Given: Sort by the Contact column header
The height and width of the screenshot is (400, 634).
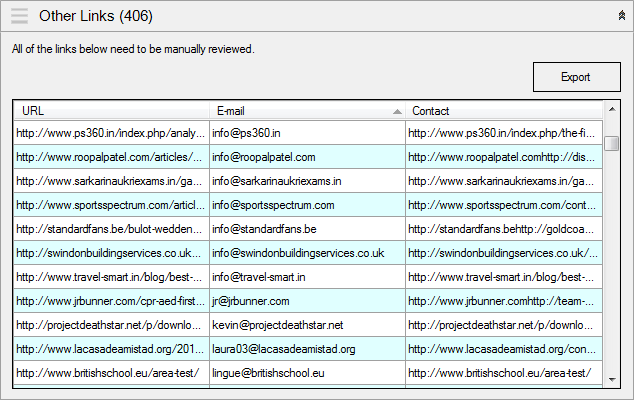Looking at the screenshot, I should tap(504, 111).
